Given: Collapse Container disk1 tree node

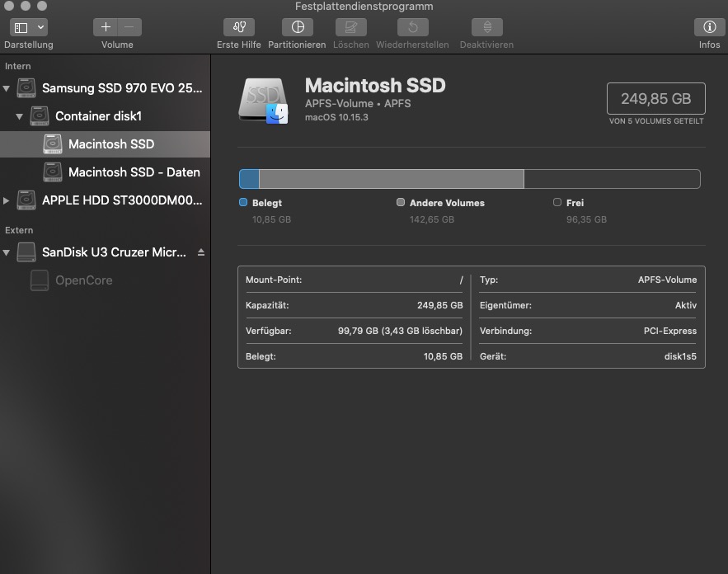Looking at the screenshot, I should pyautogui.click(x=20, y=116).
